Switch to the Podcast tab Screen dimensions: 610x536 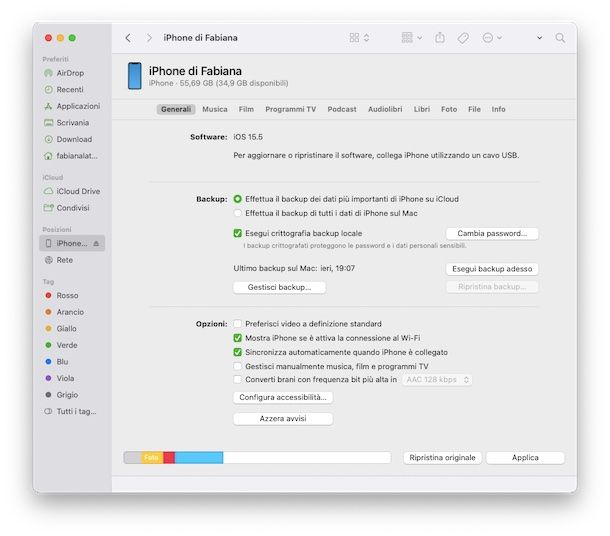click(x=342, y=109)
